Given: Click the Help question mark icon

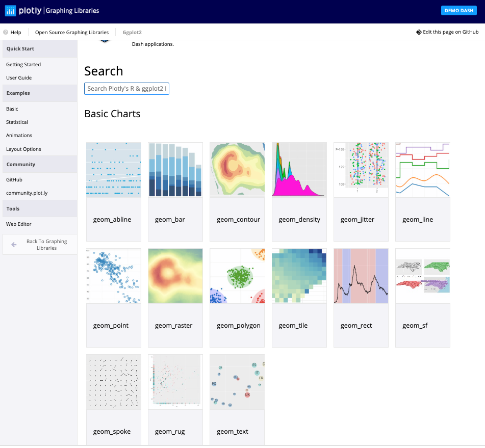Looking at the screenshot, I should click(x=6, y=32).
